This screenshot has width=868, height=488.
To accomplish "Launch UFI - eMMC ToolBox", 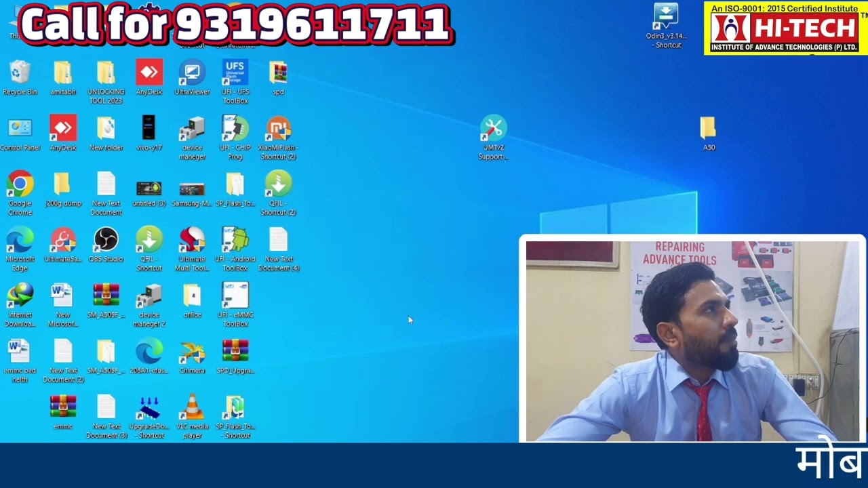I will pos(235,304).
